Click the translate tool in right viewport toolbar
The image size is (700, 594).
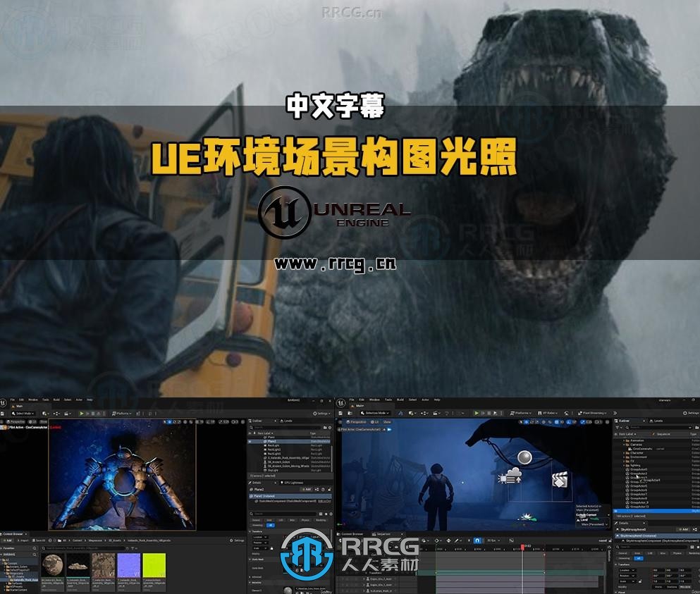527,422
